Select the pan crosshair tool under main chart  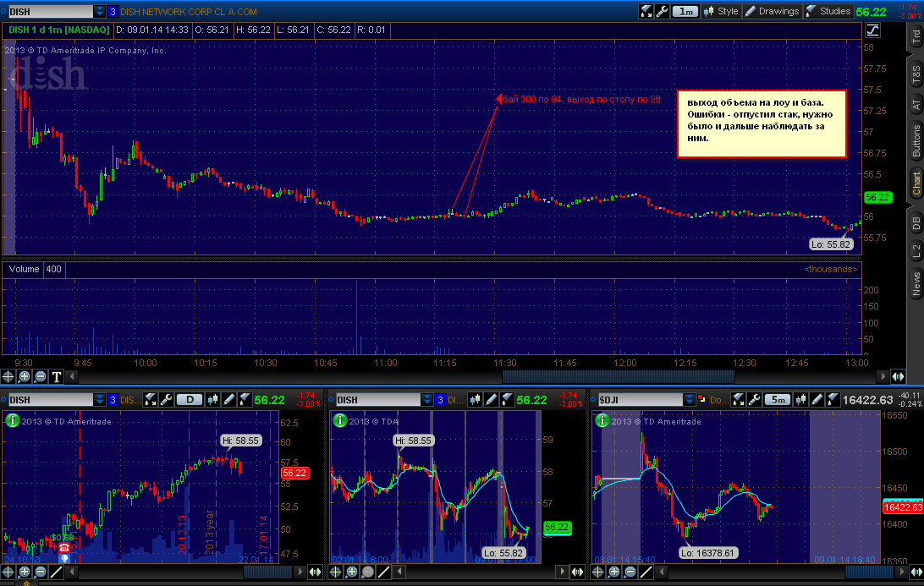[8, 376]
